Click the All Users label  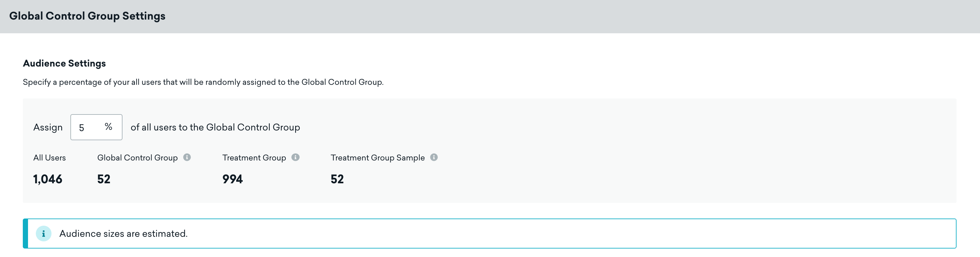click(x=50, y=158)
